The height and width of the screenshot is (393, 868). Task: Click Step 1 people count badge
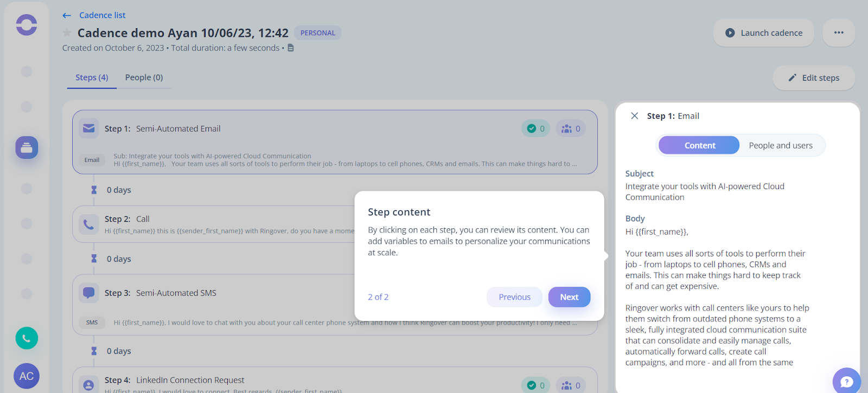coord(571,128)
